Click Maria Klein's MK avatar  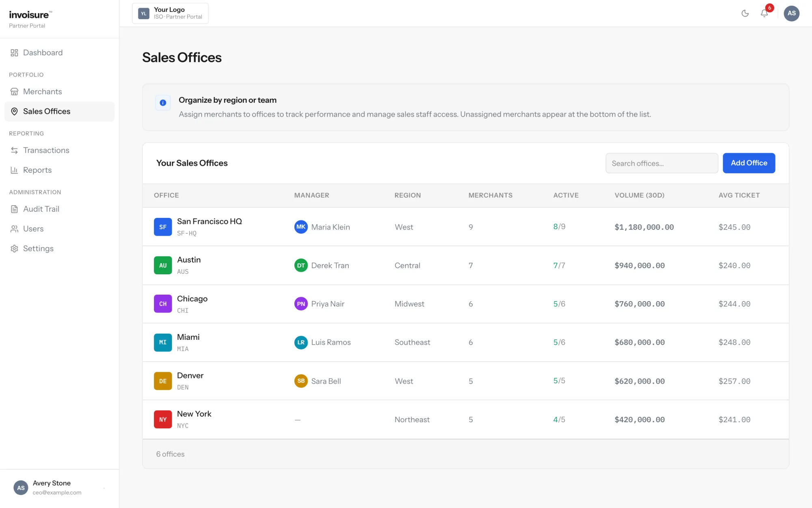pyautogui.click(x=301, y=227)
